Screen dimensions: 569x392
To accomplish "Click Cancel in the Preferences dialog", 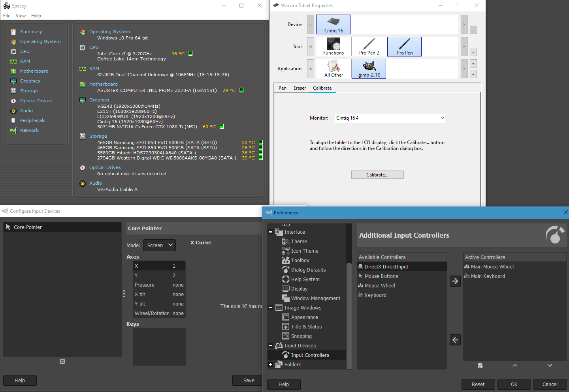I will (550, 384).
